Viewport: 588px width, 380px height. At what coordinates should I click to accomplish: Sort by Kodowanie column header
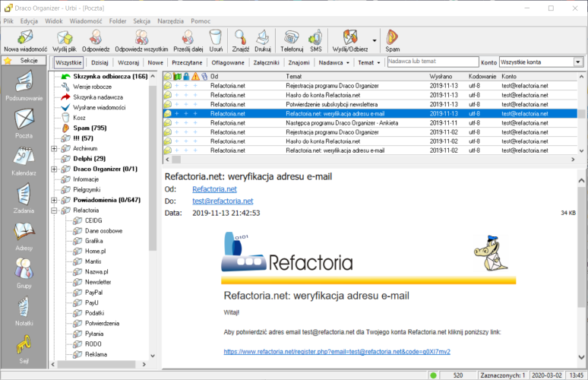[484, 77]
